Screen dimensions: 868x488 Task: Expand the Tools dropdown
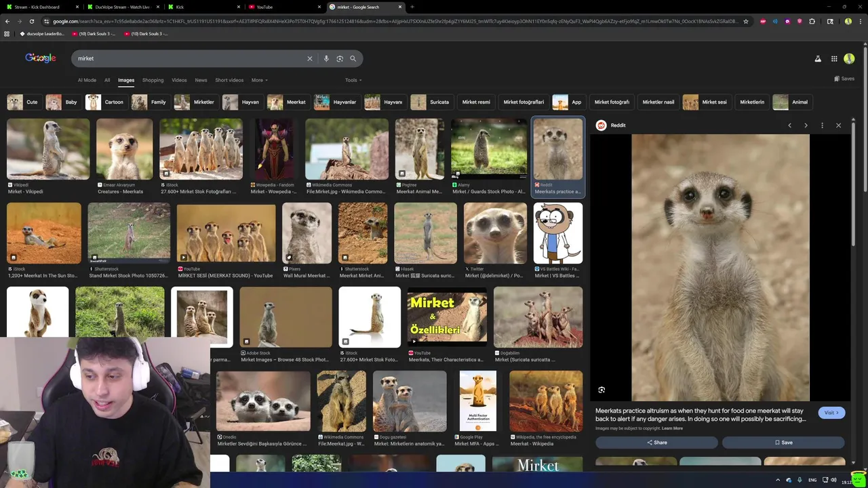click(x=353, y=80)
